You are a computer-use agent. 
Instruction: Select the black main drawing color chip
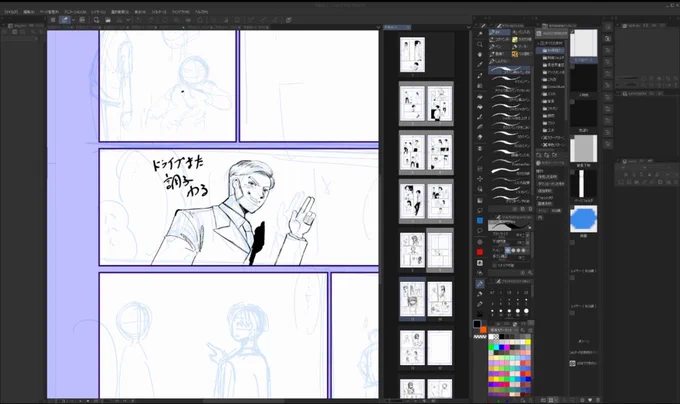(x=477, y=324)
